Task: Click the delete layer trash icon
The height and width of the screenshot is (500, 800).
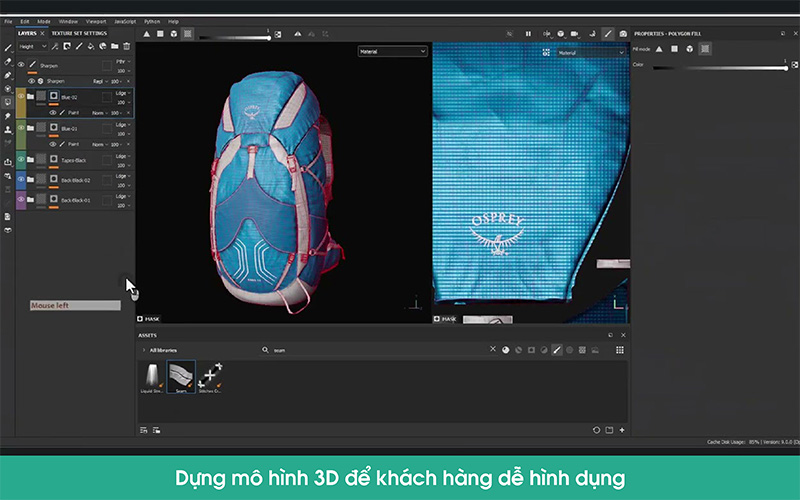Action: [126, 46]
